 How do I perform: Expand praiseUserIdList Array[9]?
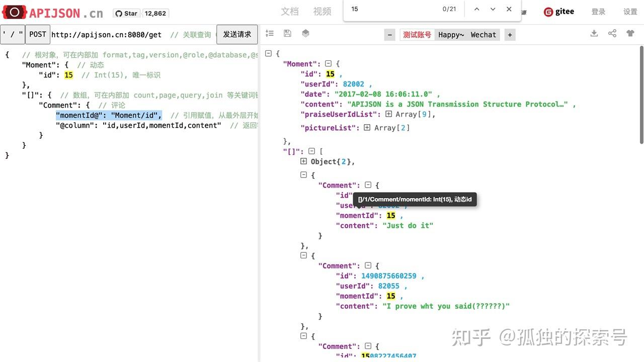(x=388, y=114)
